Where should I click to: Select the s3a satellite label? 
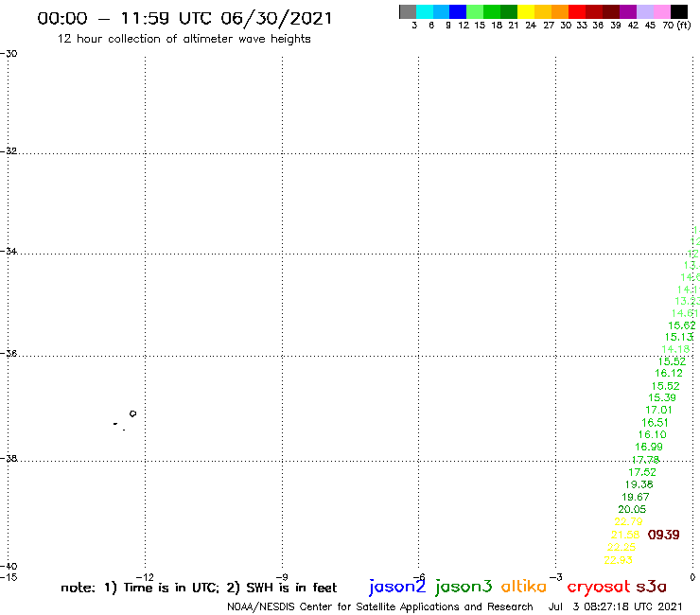pyautogui.click(x=651, y=587)
